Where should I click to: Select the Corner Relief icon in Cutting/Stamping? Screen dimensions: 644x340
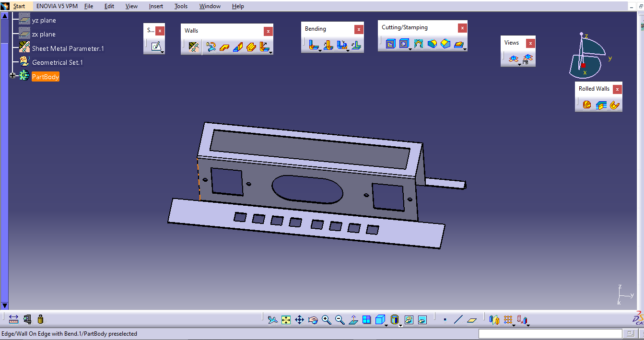418,44
